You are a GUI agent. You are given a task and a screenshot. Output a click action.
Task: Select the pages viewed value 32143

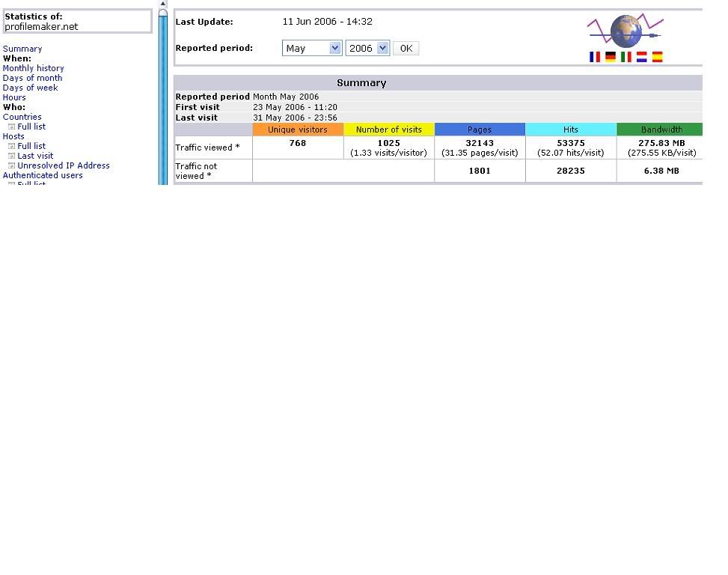(x=480, y=143)
